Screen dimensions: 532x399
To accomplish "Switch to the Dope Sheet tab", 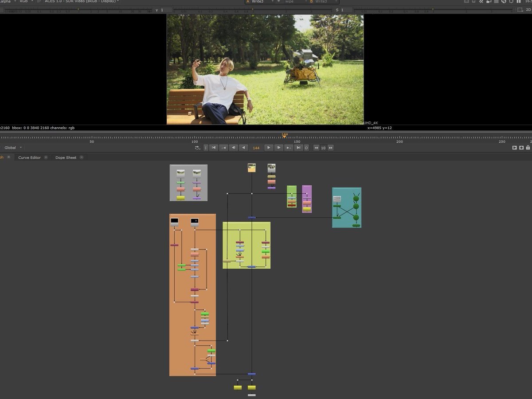I will (x=66, y=157).
